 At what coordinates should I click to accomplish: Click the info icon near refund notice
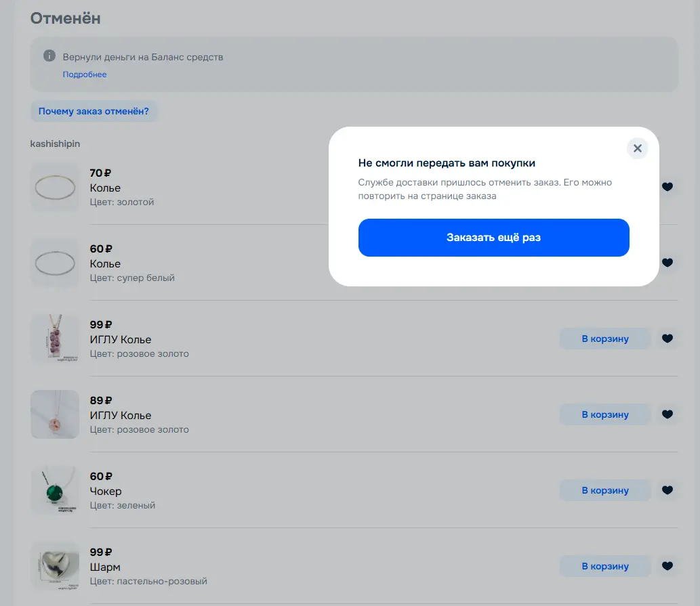[x=49, y=56]
